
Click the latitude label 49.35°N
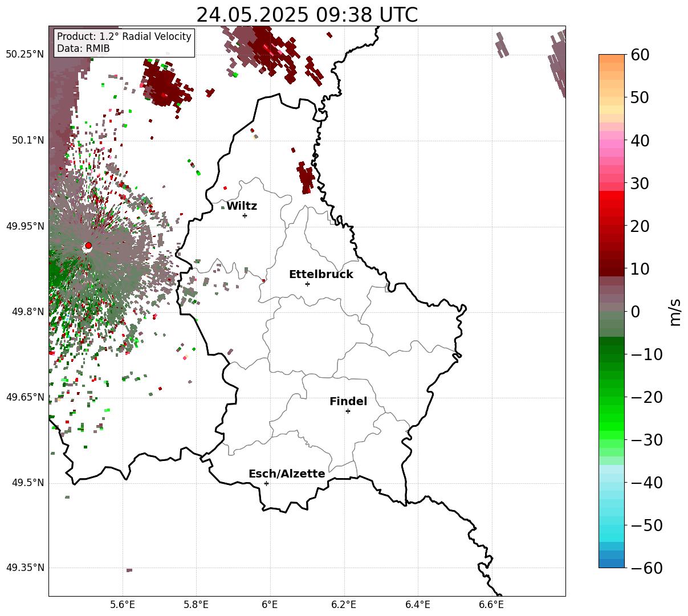tap(25, 568)
